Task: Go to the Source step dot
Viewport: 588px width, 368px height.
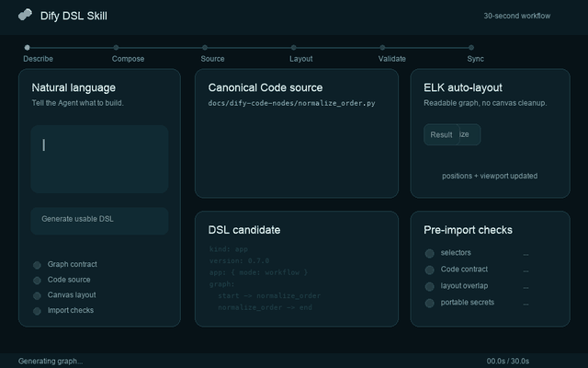Action: tap(205, 47)
